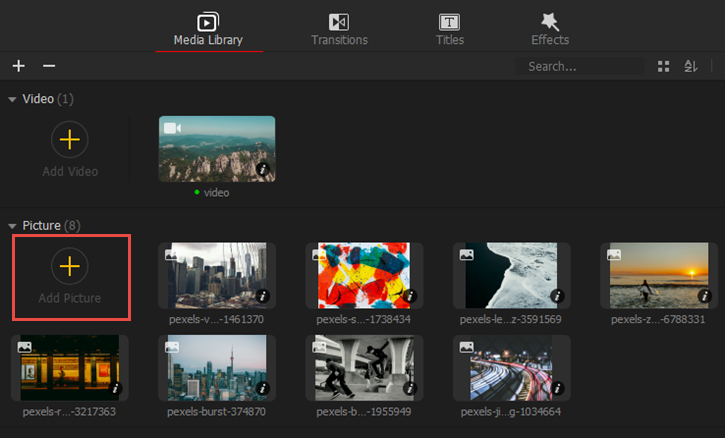Show info for pexels-b...-1955949
The height and width of the screenshot is (438, 725).
tap(410, 389)
